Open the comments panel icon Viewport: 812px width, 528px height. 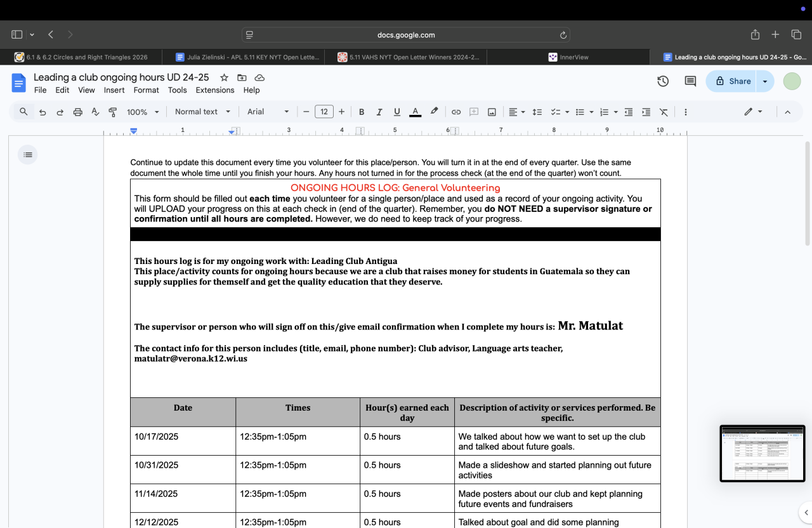690,81
